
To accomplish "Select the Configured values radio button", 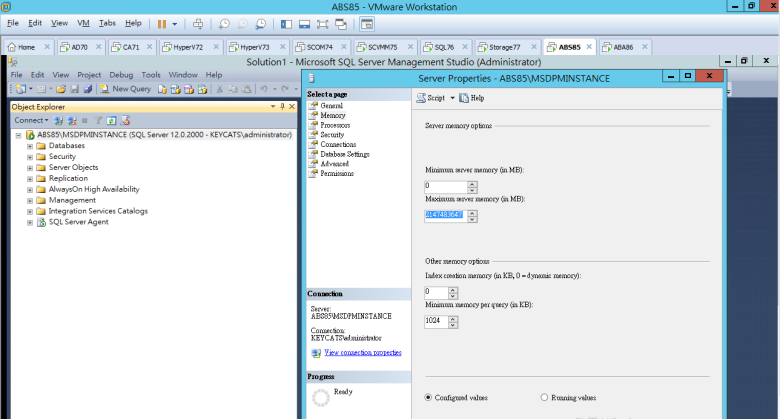I will tap(428, 397).
